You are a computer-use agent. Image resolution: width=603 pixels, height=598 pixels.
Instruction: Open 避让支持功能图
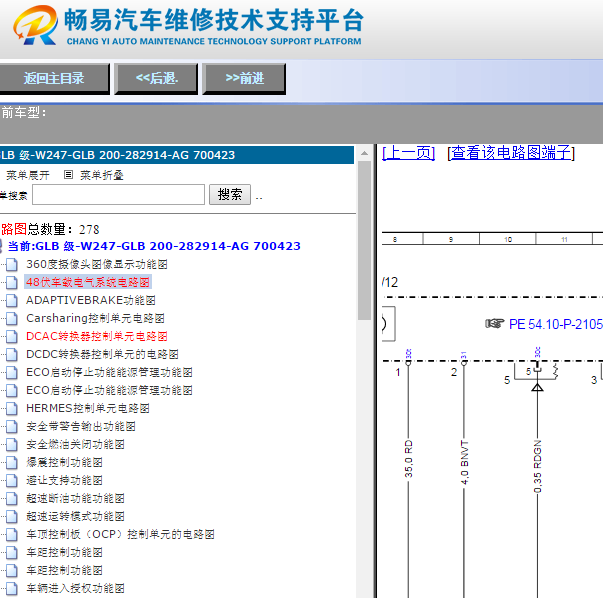click(x=64, y=480)
